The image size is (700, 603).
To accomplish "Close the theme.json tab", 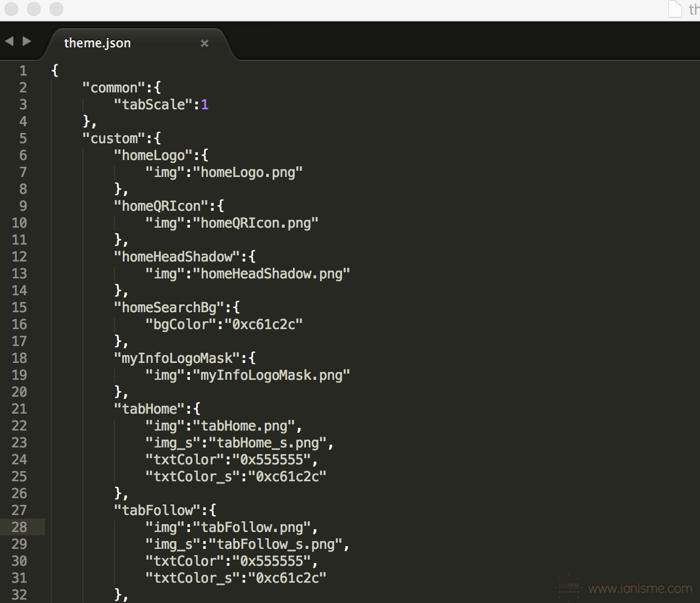I will click(205, 43).
